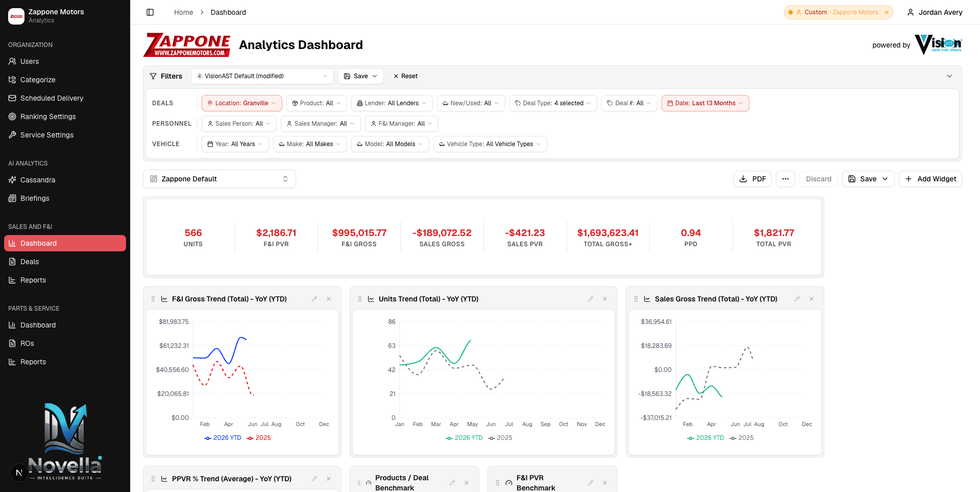Image resolution: width=980 pixels, height=492 pixels.
Task: Launch Cassandra AI analytics
Action: pyautogui.click(x=65, y=180)
